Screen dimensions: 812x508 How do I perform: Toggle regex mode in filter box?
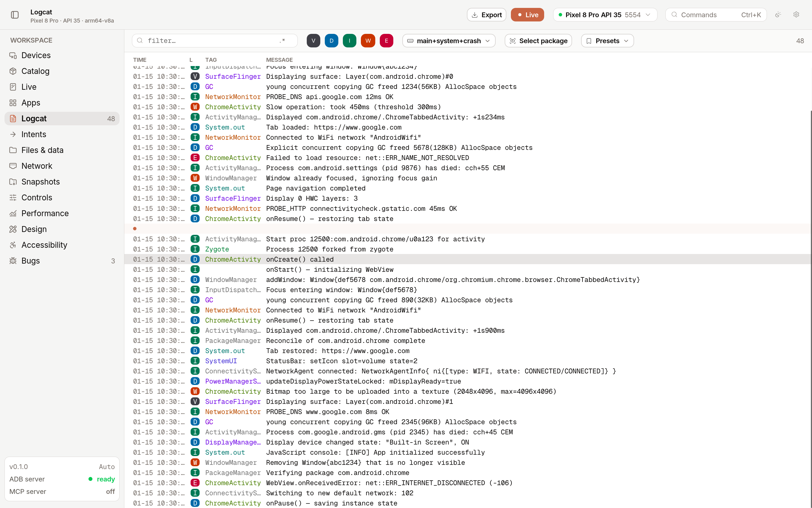tap(282, 41)
